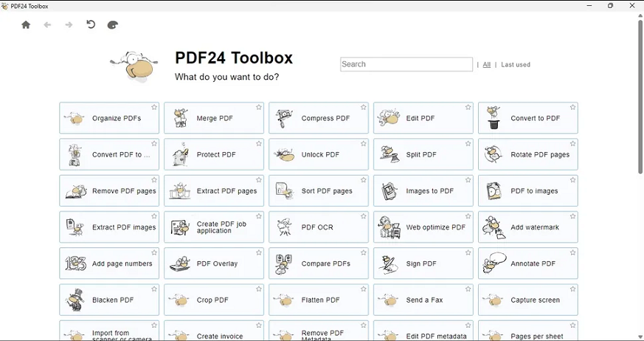Toggle favorite star on Merge PDF
Viewport: 644px width, 341px height.
(259, 107)
